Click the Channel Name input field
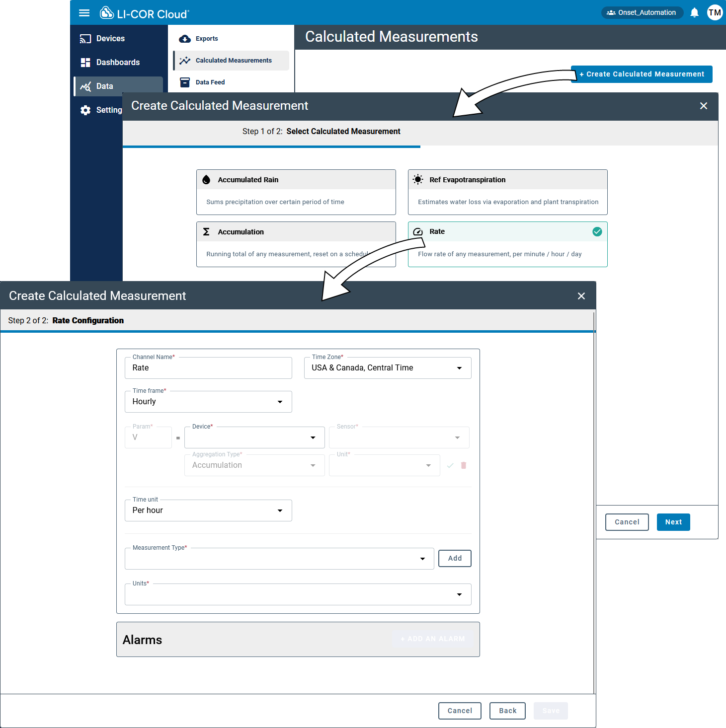 point(208,368)
